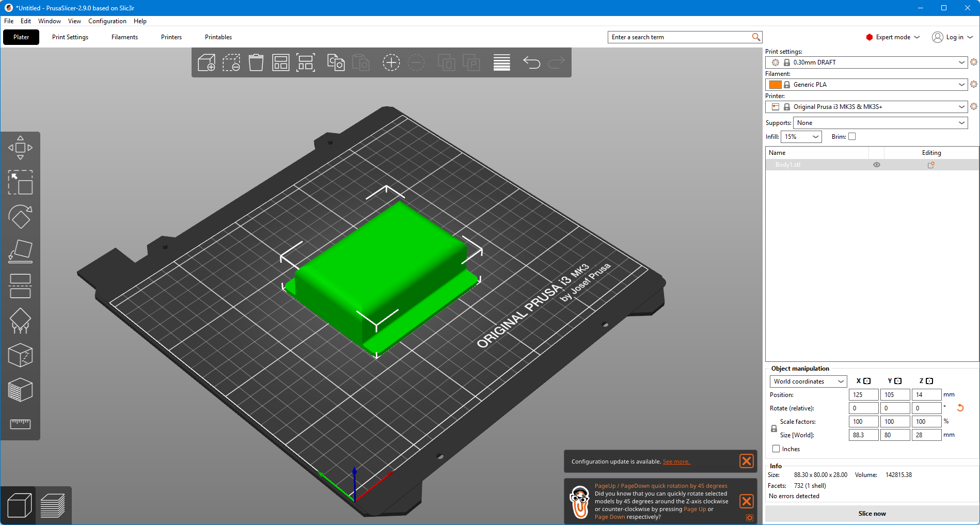Open the Edit menu
Image resolution: width=980 pixels, height=525 pixels.
pyautogui.click(x=26, y=21)
